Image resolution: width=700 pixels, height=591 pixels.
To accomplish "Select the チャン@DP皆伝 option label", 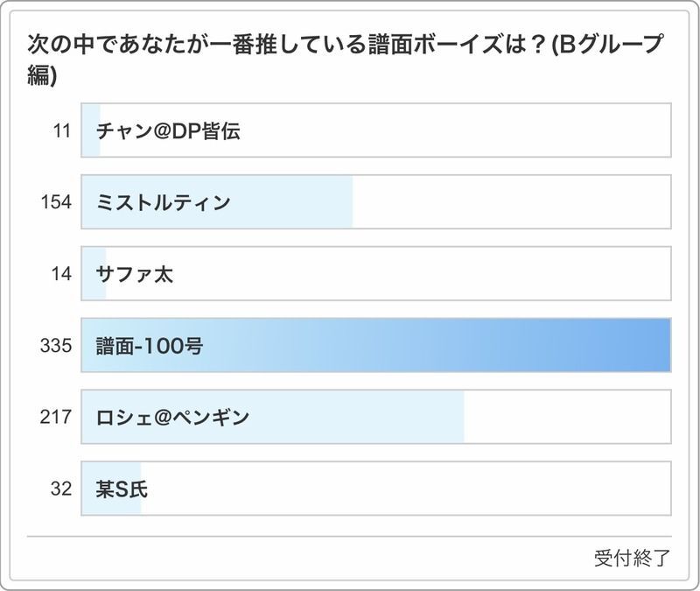I will pos(167,131).
